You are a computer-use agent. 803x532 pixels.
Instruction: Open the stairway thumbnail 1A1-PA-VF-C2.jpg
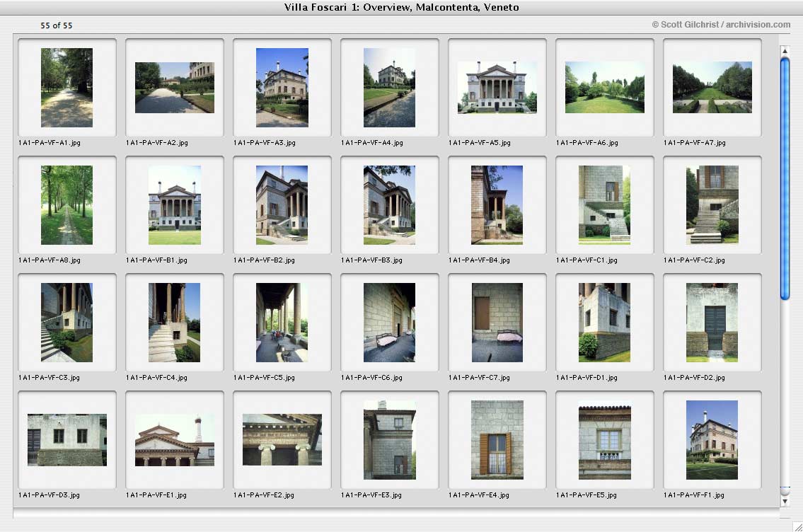click(712, 205)
